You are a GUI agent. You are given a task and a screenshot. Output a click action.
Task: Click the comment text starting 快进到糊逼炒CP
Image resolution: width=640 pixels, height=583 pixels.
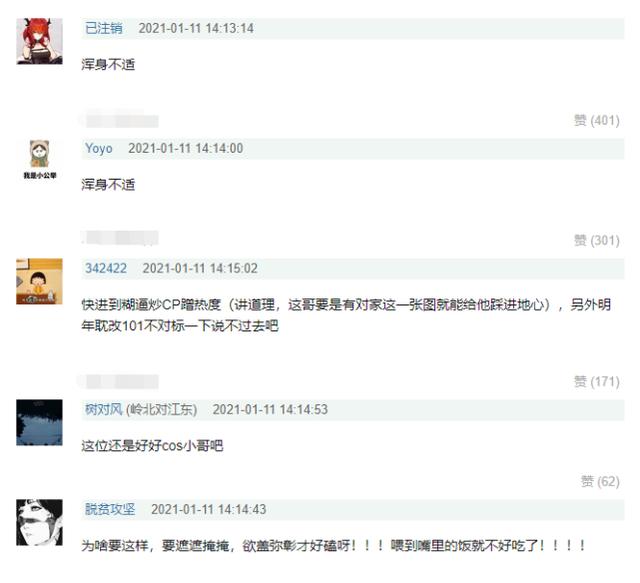pyautogui.click(x=346, y=315)
